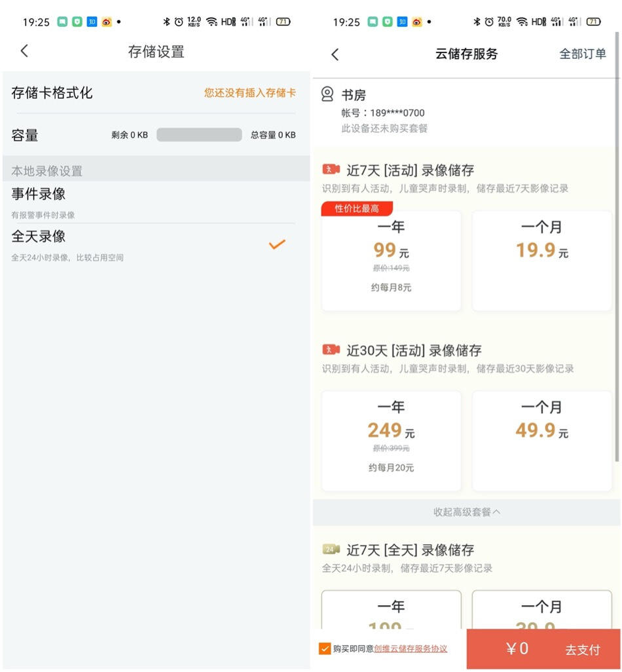Tap 24-hour icon beside 近7天 [全天] 录像储存
Viewport: 622px width, 672px height.
pos(331,549)
